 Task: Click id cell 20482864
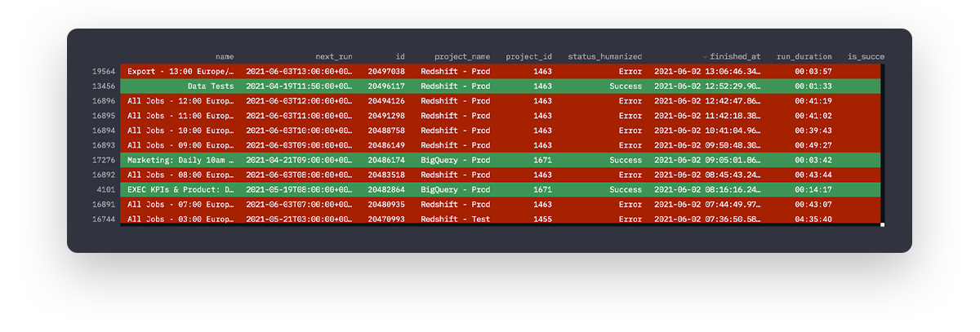(x=386, y=190)
